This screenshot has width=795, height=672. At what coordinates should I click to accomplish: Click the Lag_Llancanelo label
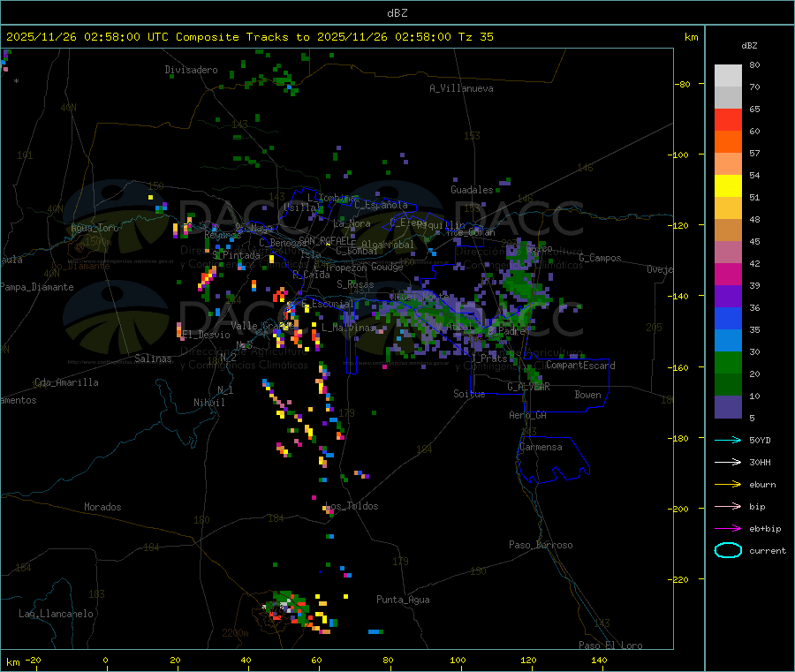pos(56,614)
